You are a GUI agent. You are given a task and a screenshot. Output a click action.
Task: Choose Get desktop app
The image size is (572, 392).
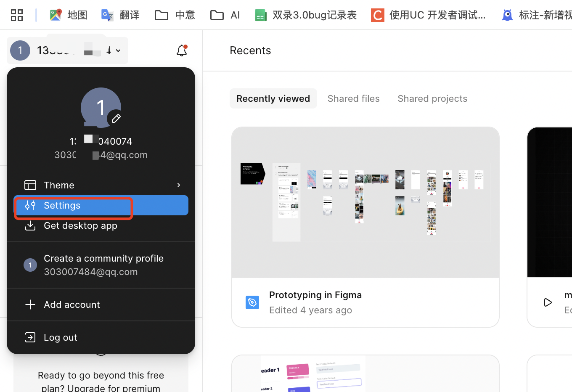101,225
